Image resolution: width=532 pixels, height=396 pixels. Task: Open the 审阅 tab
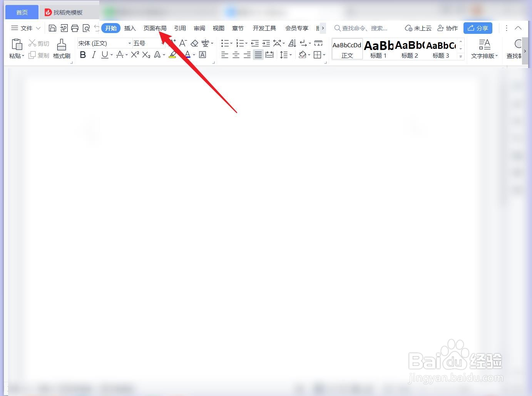click(199, 28)
